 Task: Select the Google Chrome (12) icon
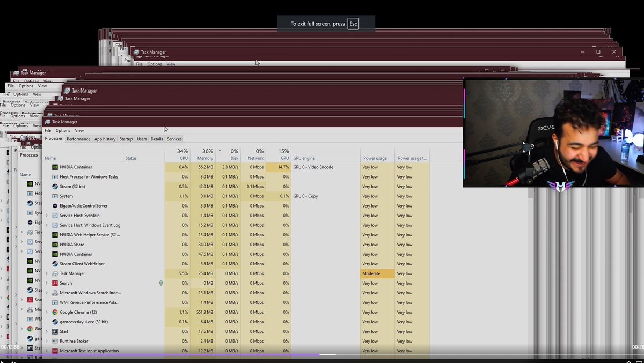(55, 312)
